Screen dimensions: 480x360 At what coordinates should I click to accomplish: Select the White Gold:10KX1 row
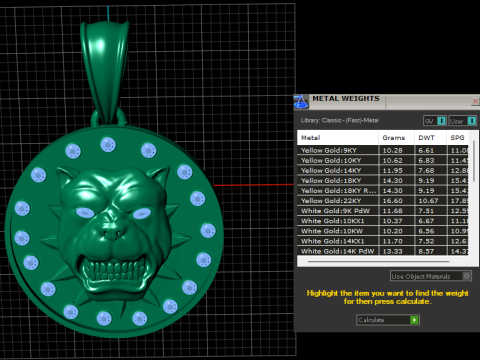tap(383, 221)
